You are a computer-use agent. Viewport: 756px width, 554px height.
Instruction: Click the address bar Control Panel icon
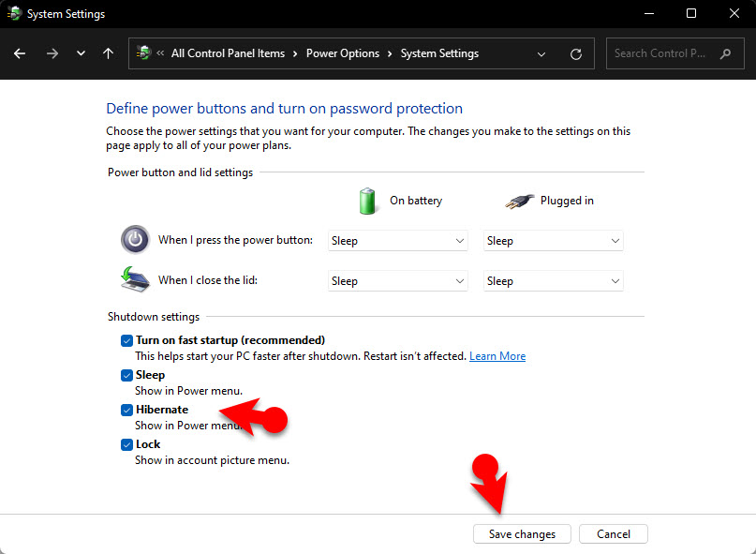143,52
